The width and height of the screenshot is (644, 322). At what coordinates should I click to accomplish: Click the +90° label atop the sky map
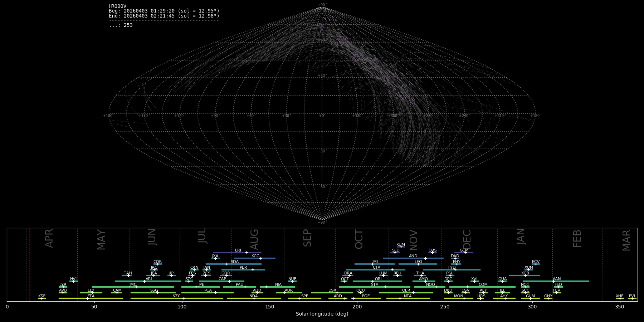pos(322,5)
